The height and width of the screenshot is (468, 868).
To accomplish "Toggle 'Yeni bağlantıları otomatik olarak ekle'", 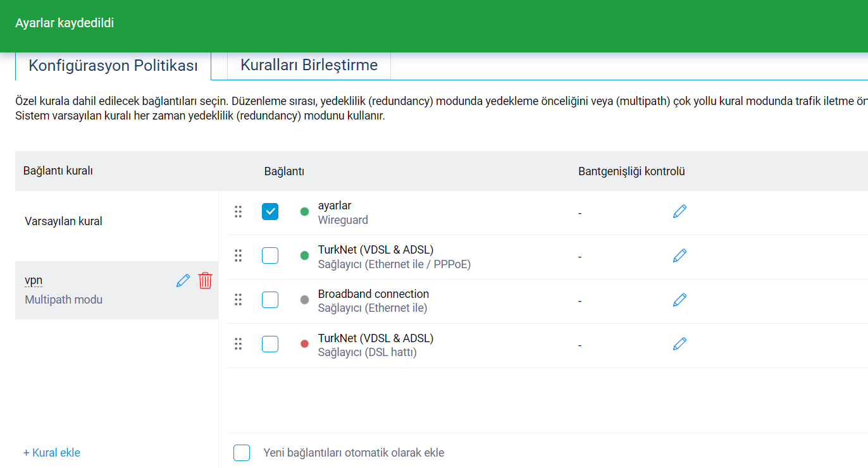I will (x=242, y=453).
